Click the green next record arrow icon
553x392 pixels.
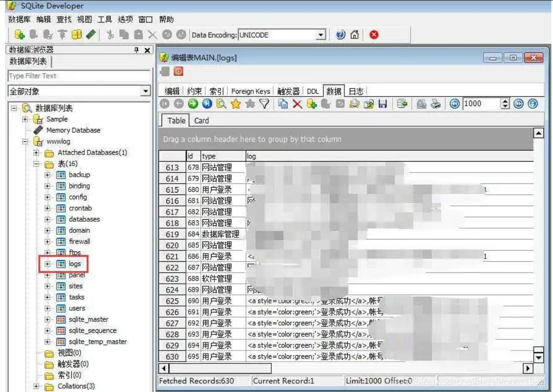coord(193,104)
